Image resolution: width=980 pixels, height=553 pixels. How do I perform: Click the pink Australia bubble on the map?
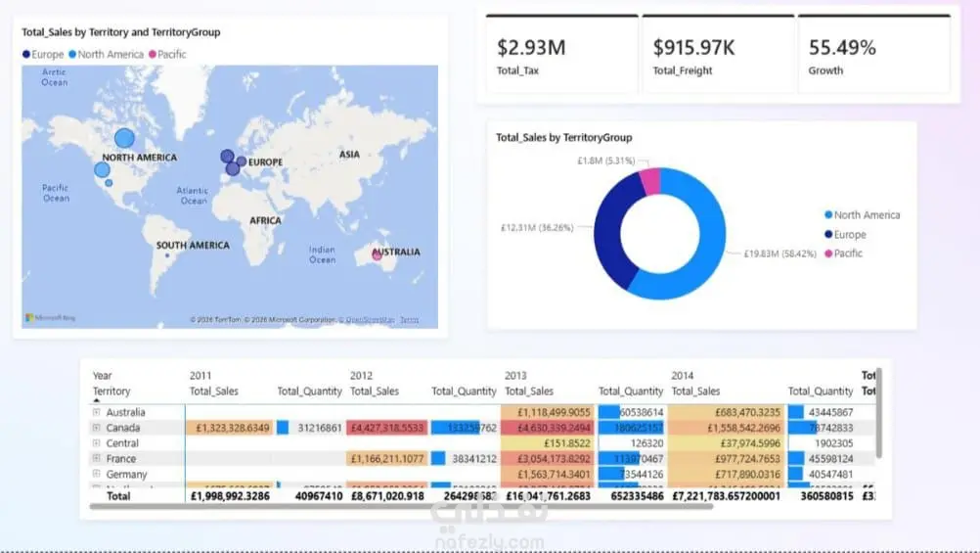pyautogui.click(x=377, y=255)
